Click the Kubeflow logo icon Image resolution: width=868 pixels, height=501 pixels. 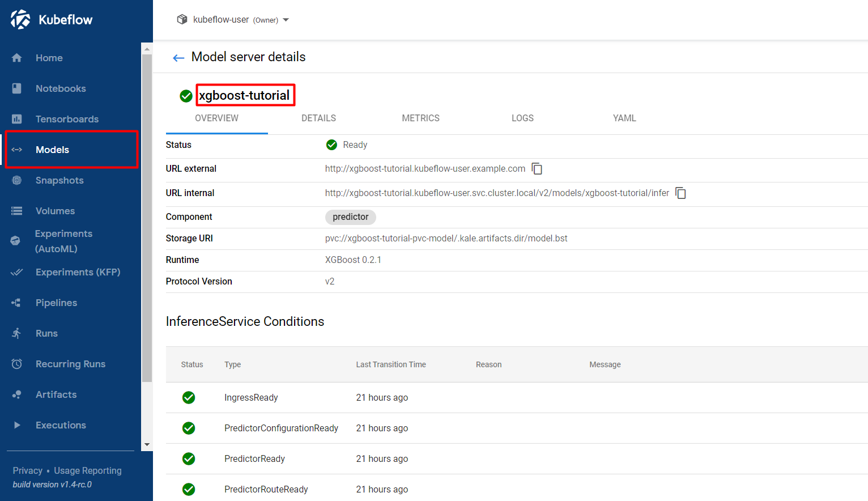click(20, 19)
